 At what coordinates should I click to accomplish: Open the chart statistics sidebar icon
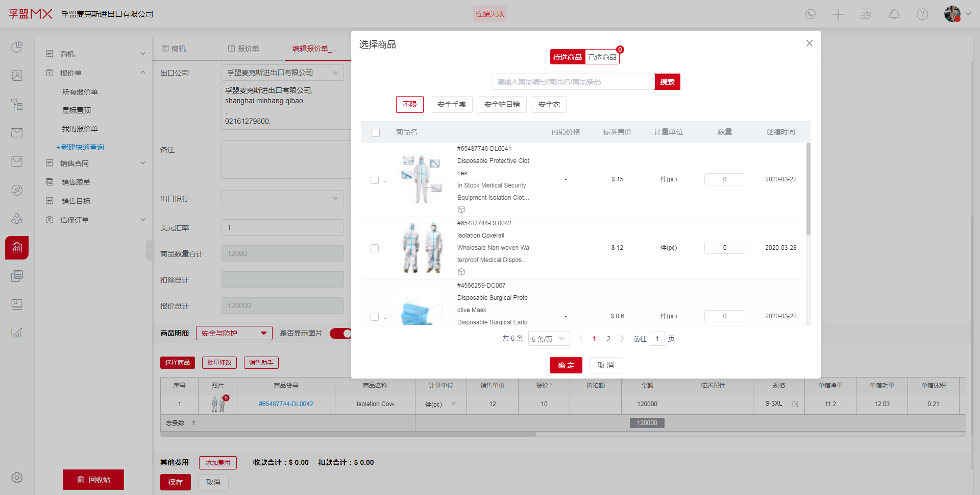[x=17, y=333]
